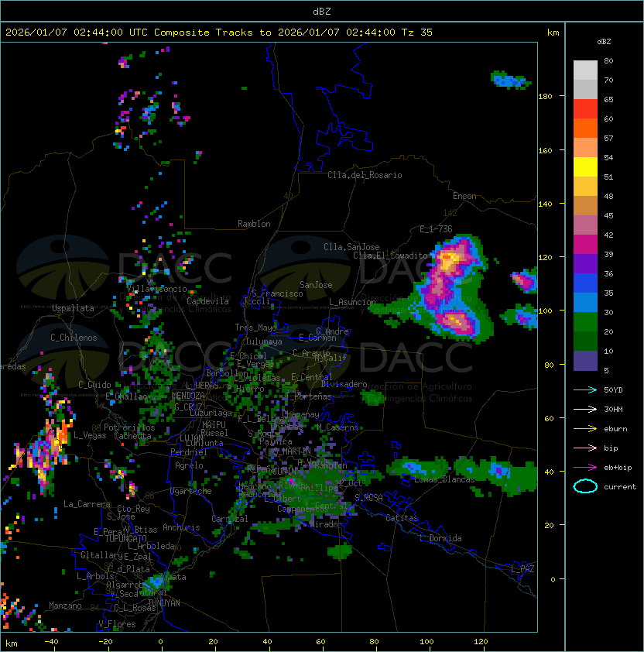644x652 pixels.
Task: Select the bright yellow swatch between 54 and 51
Action: (585, 167)
